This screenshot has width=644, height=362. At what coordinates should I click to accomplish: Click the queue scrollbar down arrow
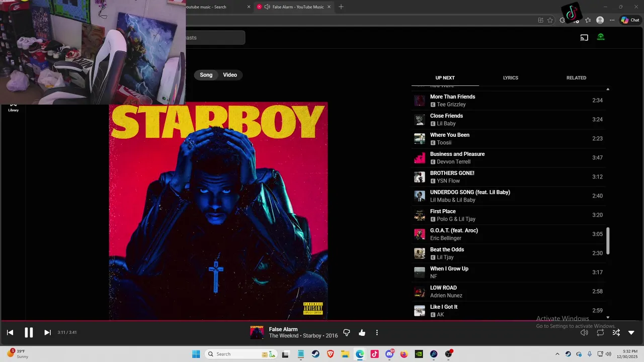pyautogui.click(x=608, y=317)
